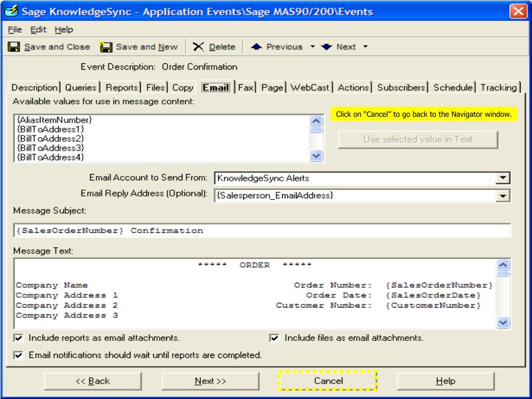
Task: Close the Sage KnowledgeSync window
Action: tap(518, 11)
